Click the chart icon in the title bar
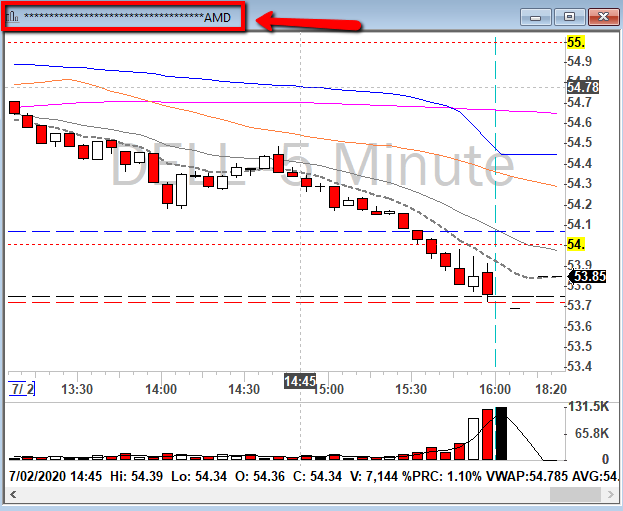 pyautogui.click(x=12, y=18)
